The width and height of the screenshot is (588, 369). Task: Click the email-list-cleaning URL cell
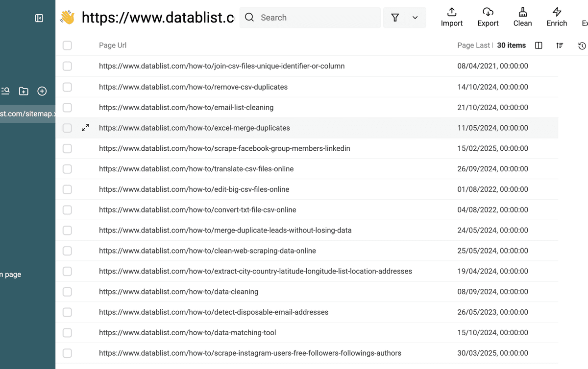[186, 108]
